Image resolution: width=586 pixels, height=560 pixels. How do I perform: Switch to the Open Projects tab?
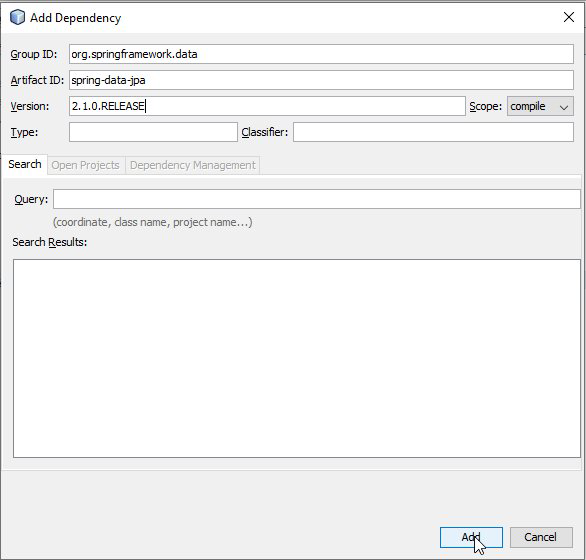click(x=85, y=165)
